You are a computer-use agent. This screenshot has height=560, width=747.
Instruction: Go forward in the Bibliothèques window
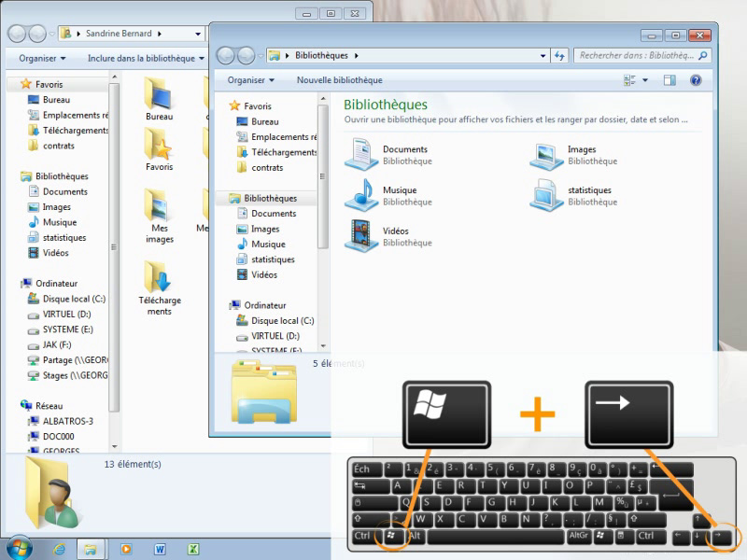click(246, 56)
